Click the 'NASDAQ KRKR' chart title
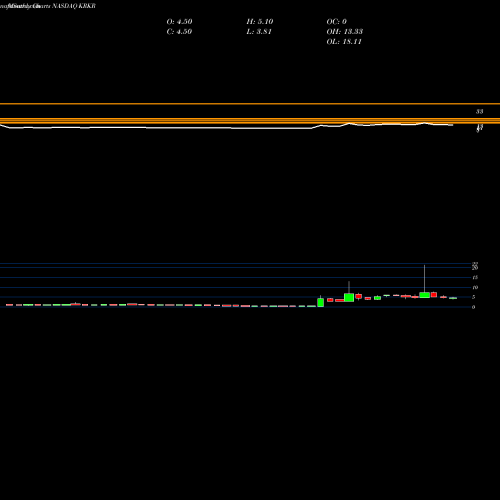This screenshot has height=500, width=500. click(74, 6)
